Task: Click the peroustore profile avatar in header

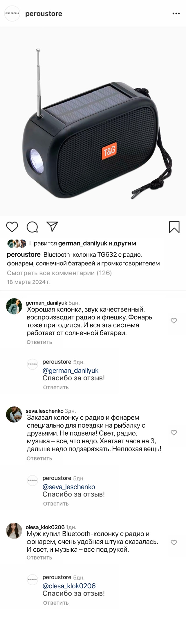Action: [12, 13]
